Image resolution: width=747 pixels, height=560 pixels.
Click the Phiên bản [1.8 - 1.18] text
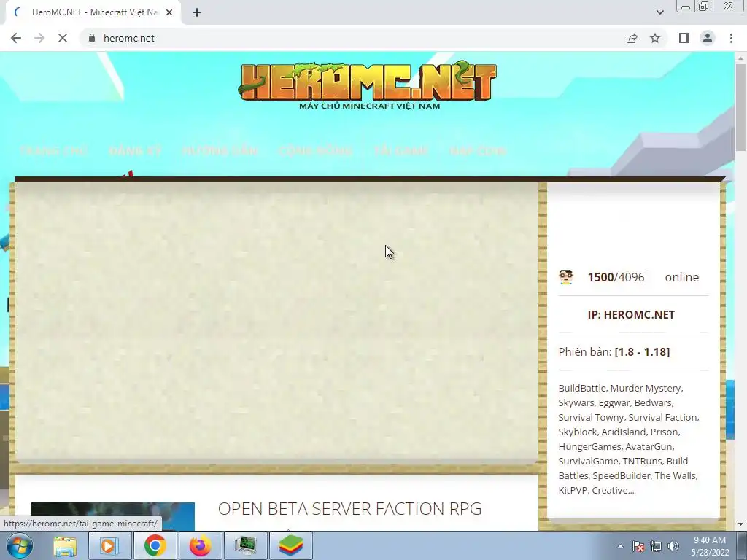[x=614, y=352]
